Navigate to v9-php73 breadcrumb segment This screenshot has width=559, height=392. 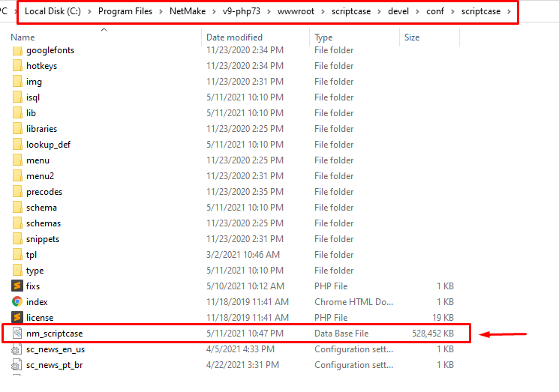pos(242,11)
